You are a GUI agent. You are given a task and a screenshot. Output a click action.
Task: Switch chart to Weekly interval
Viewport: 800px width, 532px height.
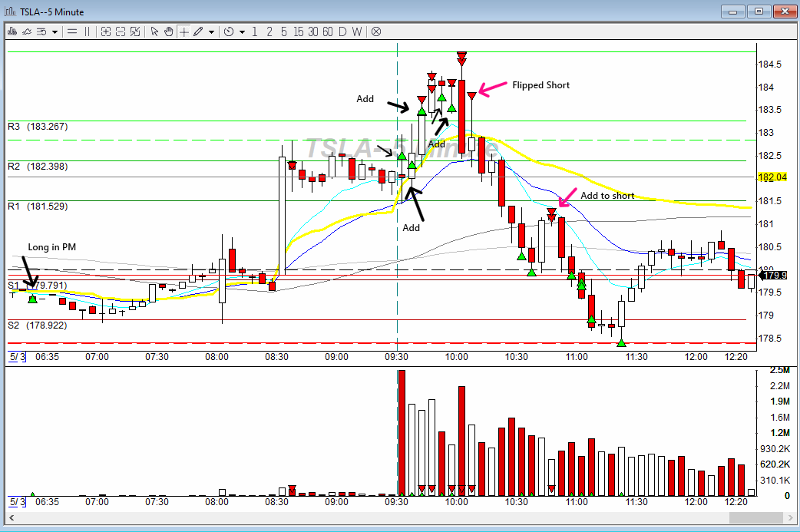click(357, 31)
